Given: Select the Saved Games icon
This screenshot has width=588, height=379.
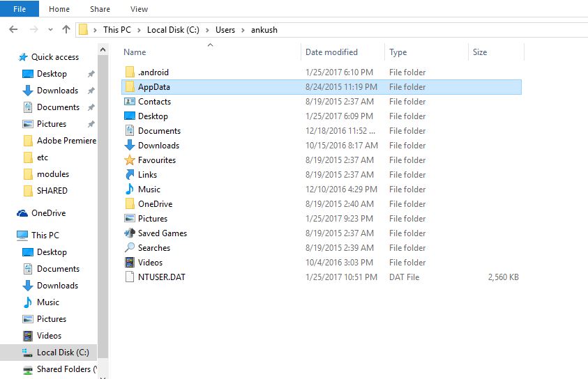Looking at the screenshot, I should point(130,233).
